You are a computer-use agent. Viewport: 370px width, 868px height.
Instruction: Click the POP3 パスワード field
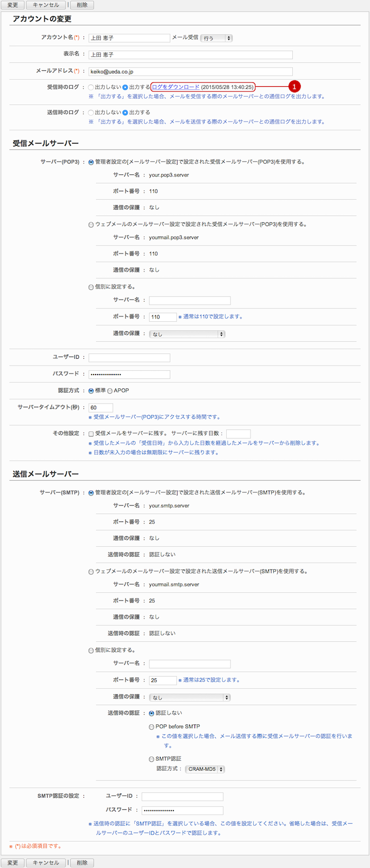(x=129, y=374)
